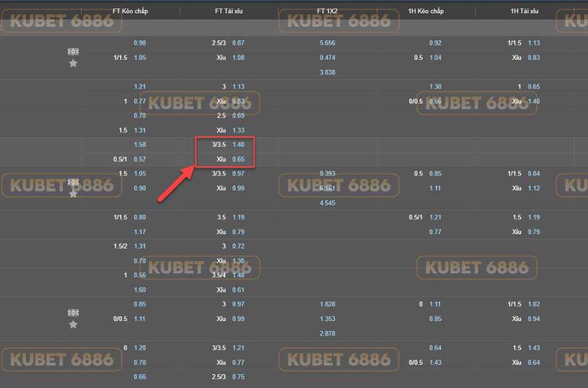Image resolution: width=588 pixels, height=388 pixels.
Task: Pick FT Tài xỉu 3/3.5 odds 1.21
Action: pos(238,348)
